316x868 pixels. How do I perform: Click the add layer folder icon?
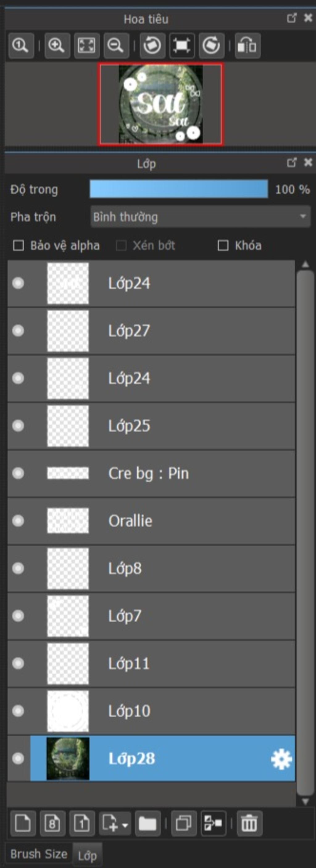(x=148, y=824)
